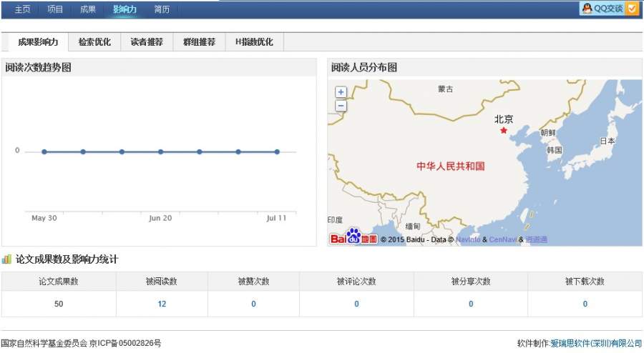Switch to the 检索优化 tab
The width and height of the screenshot is (644, 353).
pyautogui.click(x=94, y=42)
